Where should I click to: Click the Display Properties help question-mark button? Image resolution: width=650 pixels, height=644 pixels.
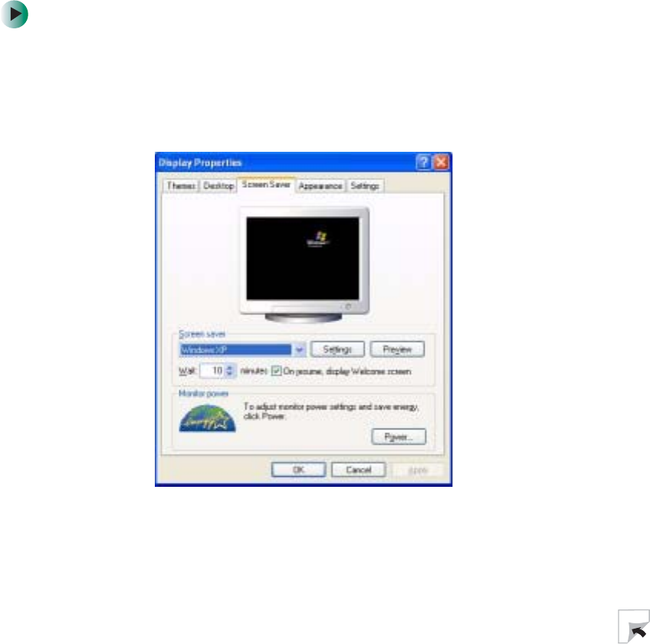423,162
